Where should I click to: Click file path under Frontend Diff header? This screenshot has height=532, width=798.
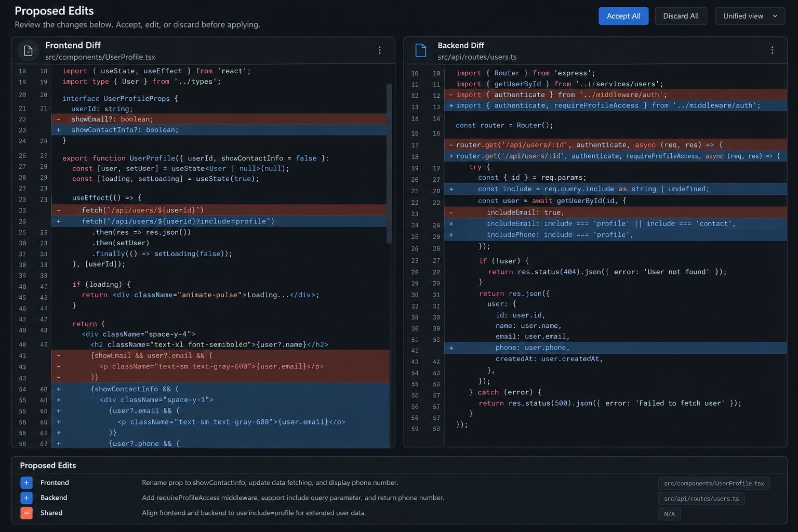tap(100, 57)
